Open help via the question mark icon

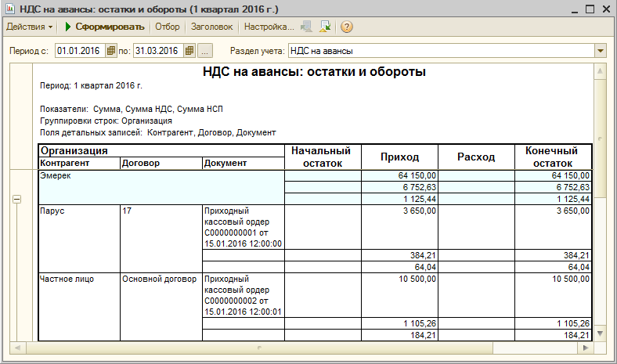coord(346,27)
